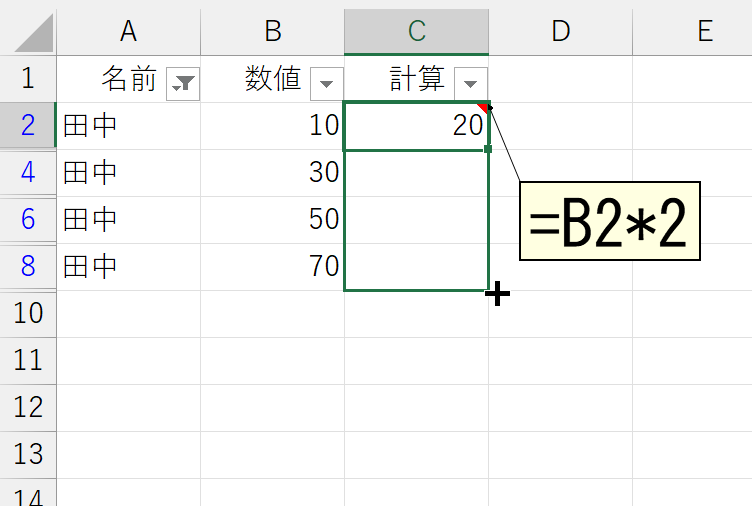This screenshot has width=752, height=506.
Task: Click the 計算 header cell text
Action: click(417, 79)
